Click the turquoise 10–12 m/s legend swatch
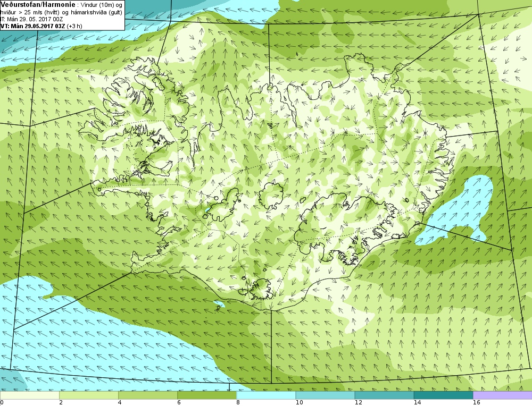This screenshot has width=532, height=406. [325, 395]
